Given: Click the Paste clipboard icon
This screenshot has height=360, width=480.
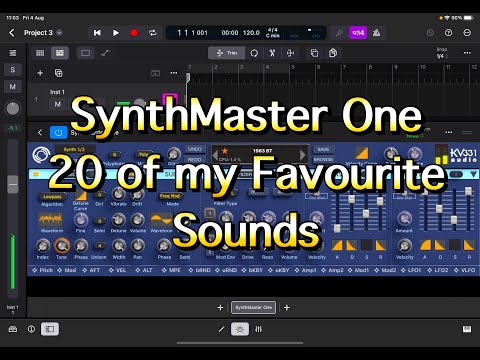Looking at the screenshot, I should click(x=333, y=53).
